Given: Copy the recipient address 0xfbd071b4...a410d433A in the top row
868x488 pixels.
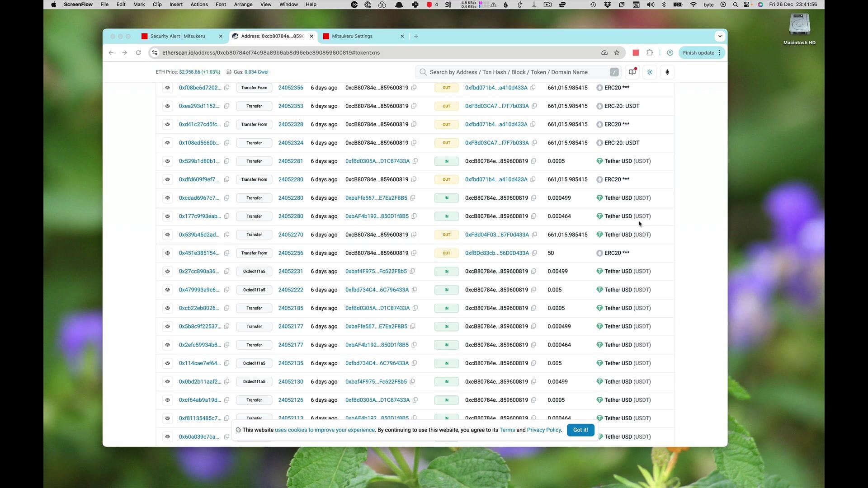Looking at the screenshot, I should tap(533, 88).
